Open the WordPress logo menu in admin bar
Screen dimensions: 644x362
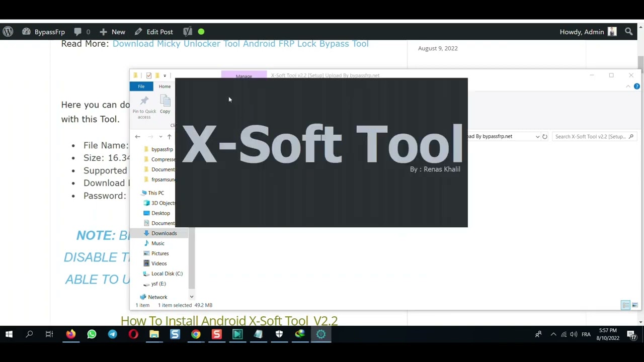tap(8, 32)
